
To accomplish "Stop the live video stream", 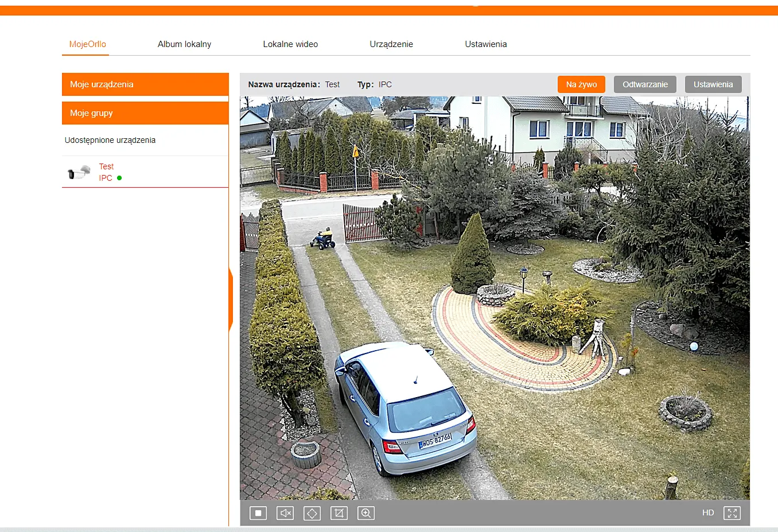I will pos(258,513).
